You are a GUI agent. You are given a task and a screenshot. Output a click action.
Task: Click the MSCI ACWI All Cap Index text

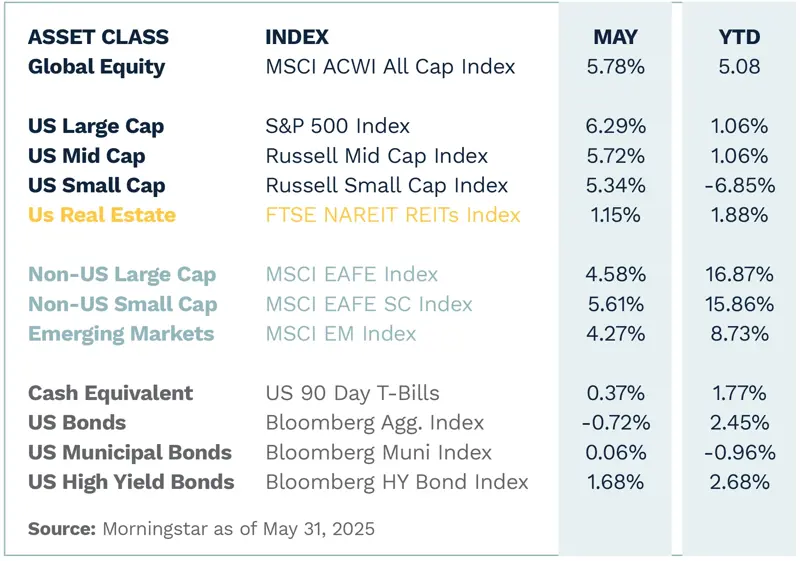pyautogui.click(x=390, y=68)
